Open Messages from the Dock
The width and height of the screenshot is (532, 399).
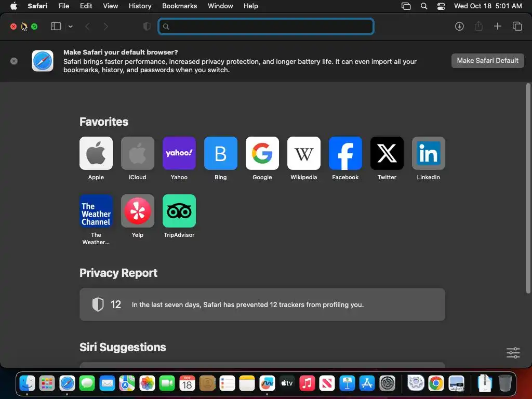[x=87, y=383]
